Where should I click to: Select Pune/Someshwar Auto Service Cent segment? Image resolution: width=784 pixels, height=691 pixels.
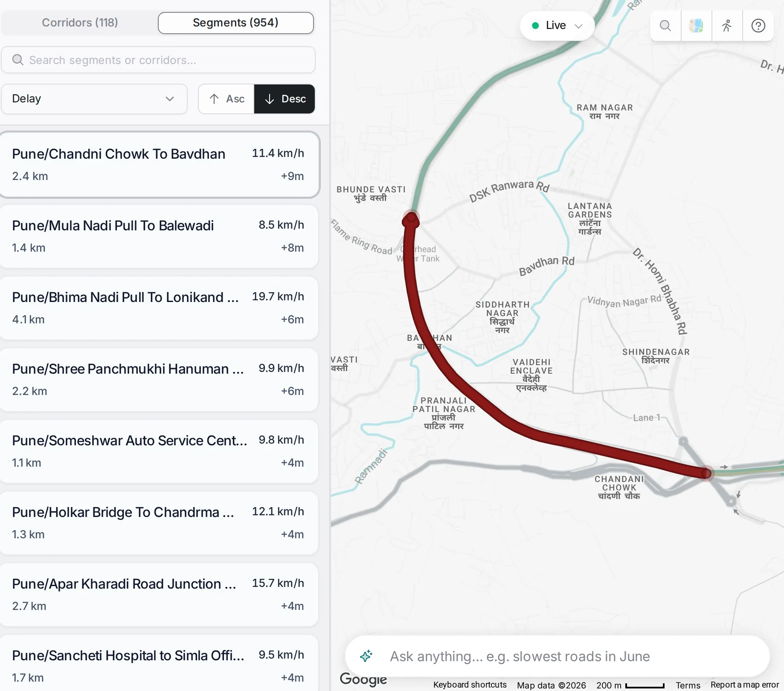pyautogui.click(x=159, y=451)
